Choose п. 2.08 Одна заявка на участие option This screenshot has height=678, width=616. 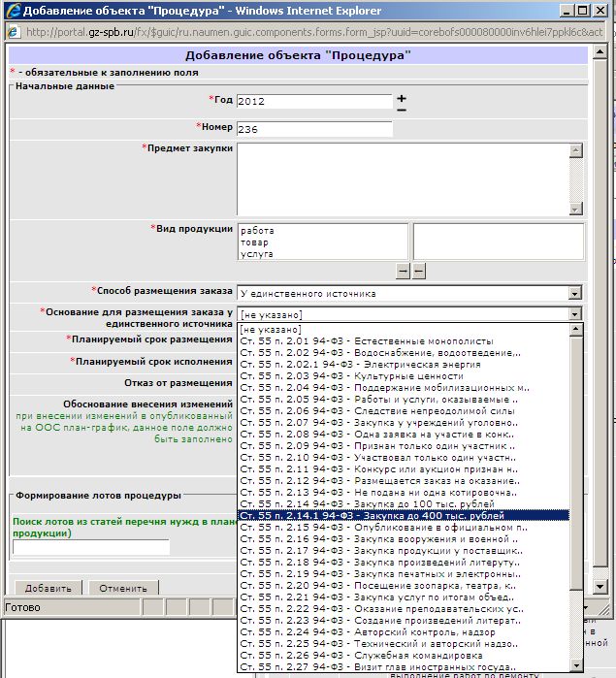coord(404,435)
